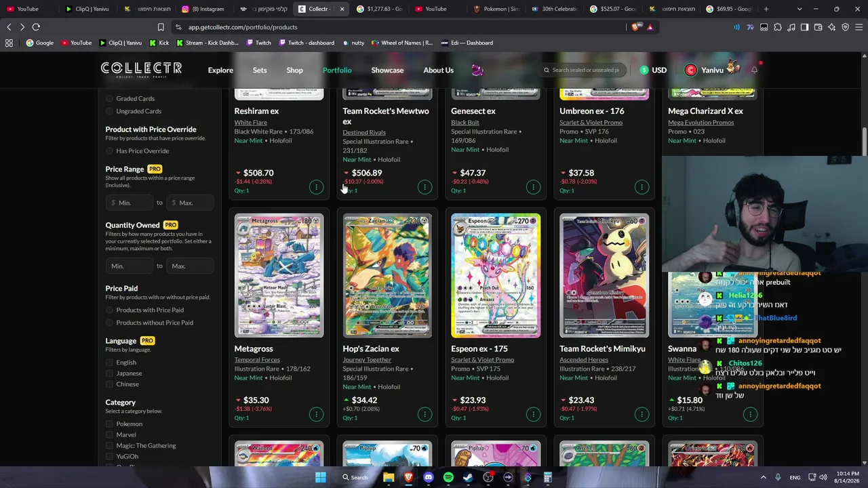Viewport: 868px width, 488px height.
Task: Open options menu for Team Rocket's Mewtwo ex
Action: (x=425, y=187)
